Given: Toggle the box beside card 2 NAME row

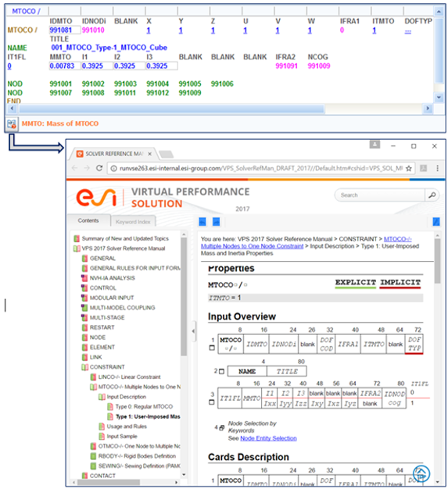Looking at the screenshot, I should click(x=222, y=371).
